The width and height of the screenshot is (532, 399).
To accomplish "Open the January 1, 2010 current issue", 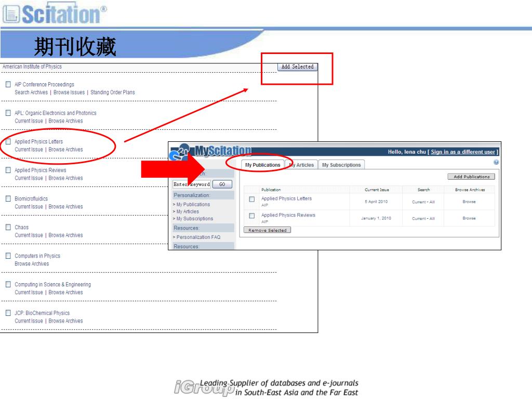I will click(x=376, y=218).
